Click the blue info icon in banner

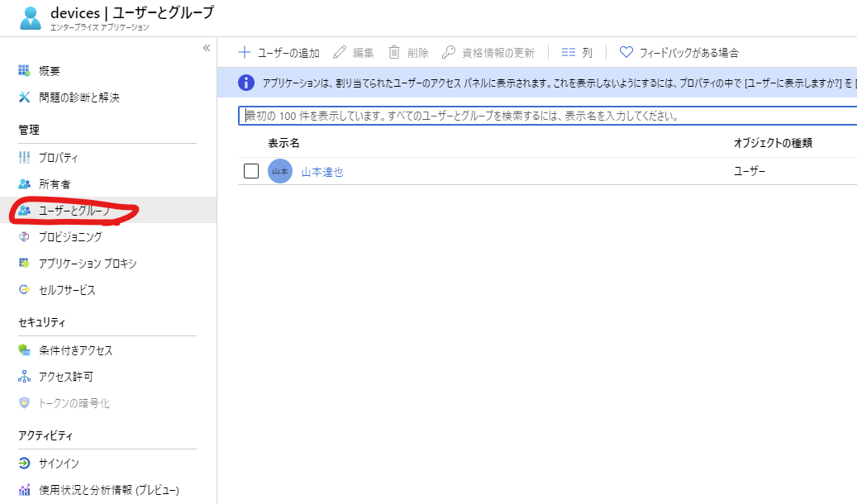[246, 83]
